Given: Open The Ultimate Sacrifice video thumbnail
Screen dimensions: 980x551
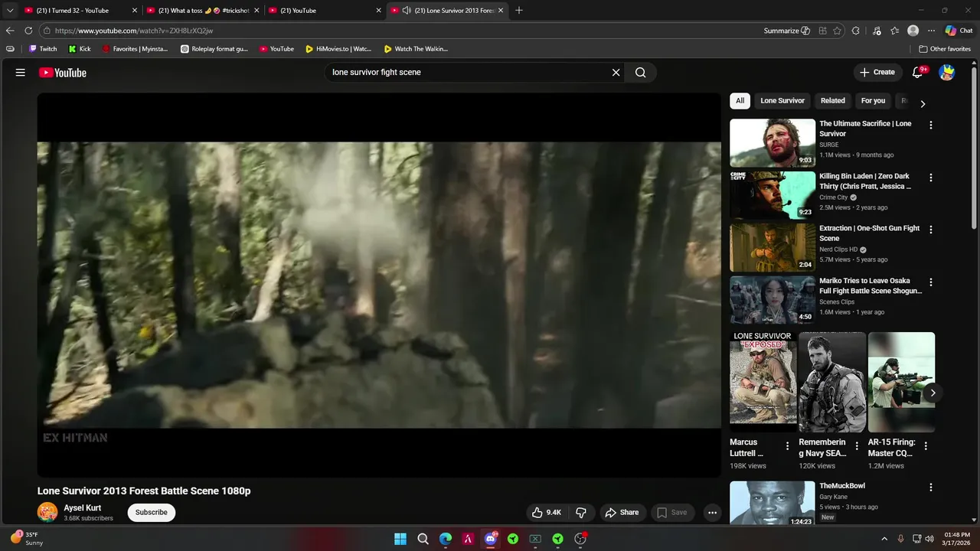Looking at the screenshot, I should point(773,143).
